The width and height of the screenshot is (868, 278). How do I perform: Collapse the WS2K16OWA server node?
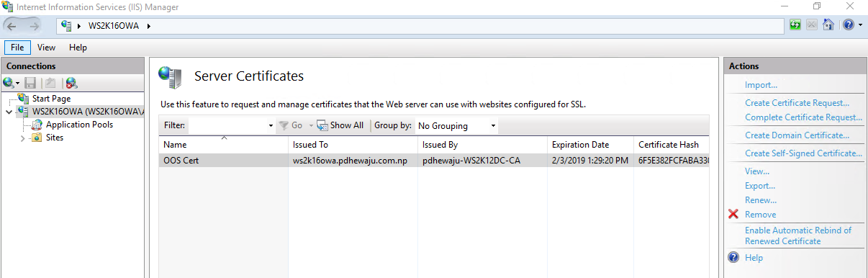(x=8, y=112)
